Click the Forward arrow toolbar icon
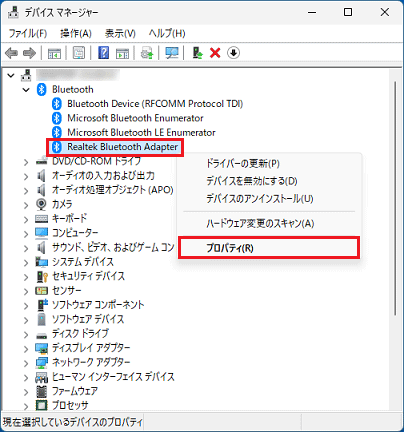The height and width of the screenshot is (432, 404). click(29, 53)
